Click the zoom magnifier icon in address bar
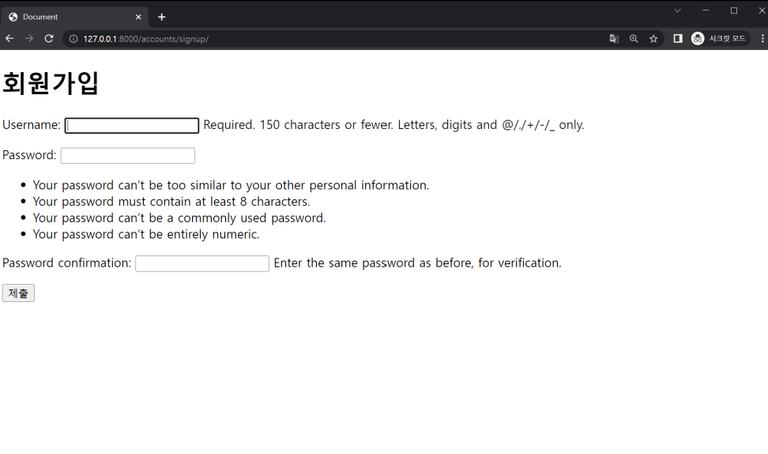 634,39
